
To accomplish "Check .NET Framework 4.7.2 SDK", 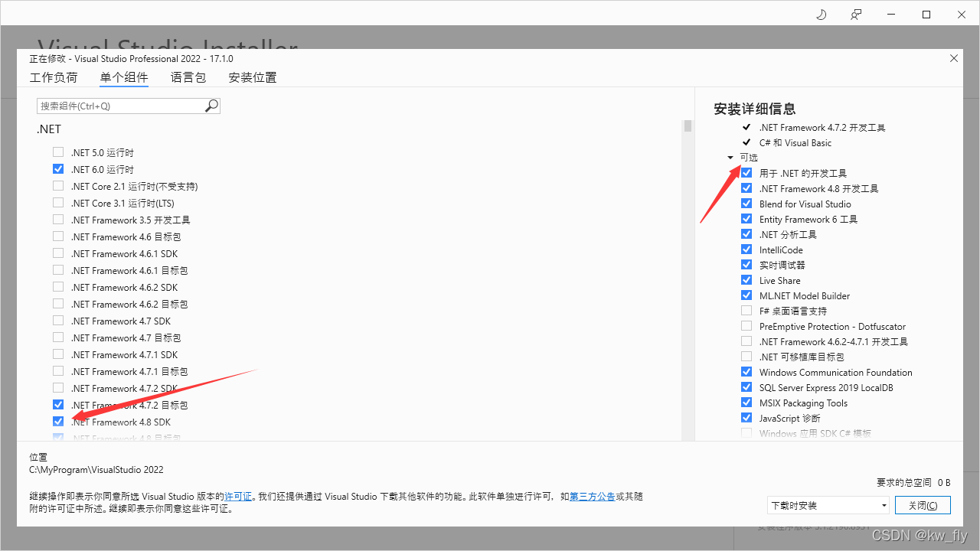I will point(58,388).
